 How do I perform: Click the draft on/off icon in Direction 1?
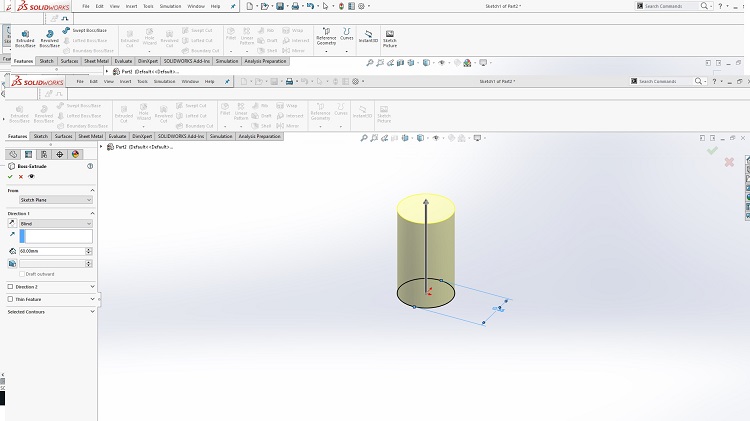click(12, 264)
